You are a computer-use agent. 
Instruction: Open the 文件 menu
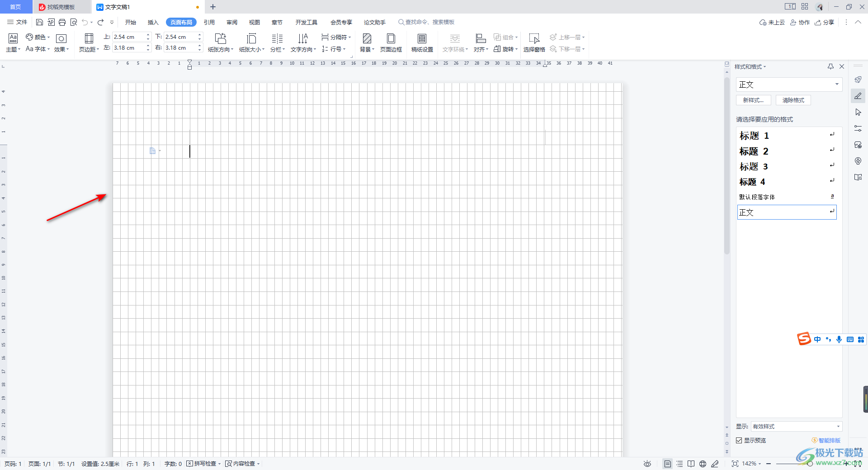[x=17, y=22]
